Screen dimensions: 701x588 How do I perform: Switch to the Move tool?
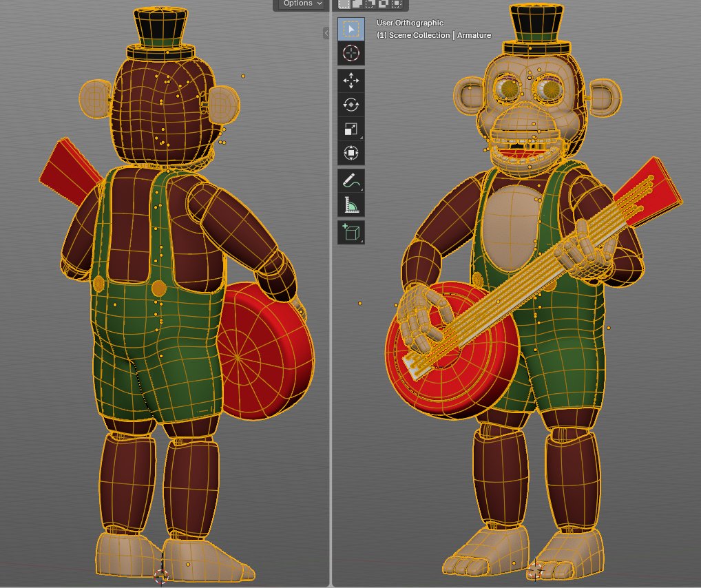click(x=351, y=81)
